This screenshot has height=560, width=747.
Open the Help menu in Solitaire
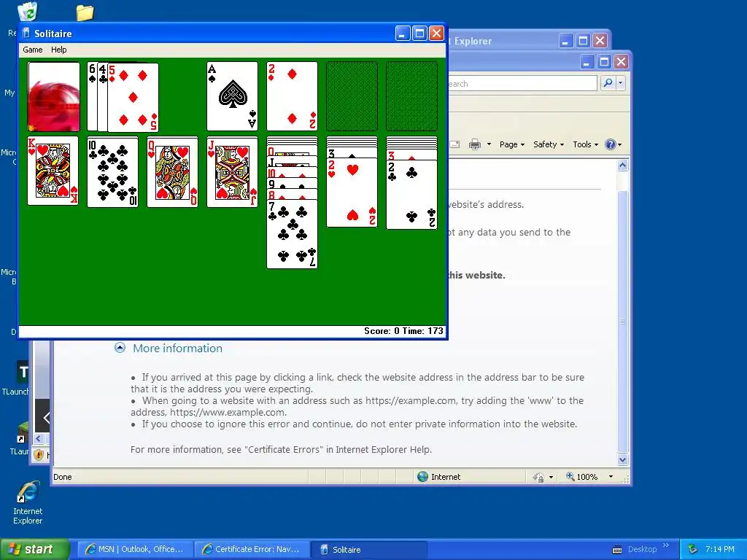(58, 50)
